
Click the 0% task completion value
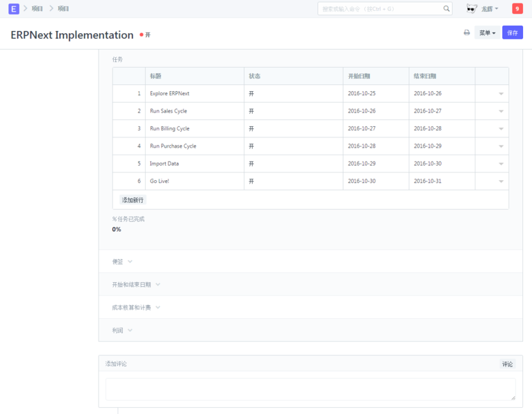coord(117,229)
